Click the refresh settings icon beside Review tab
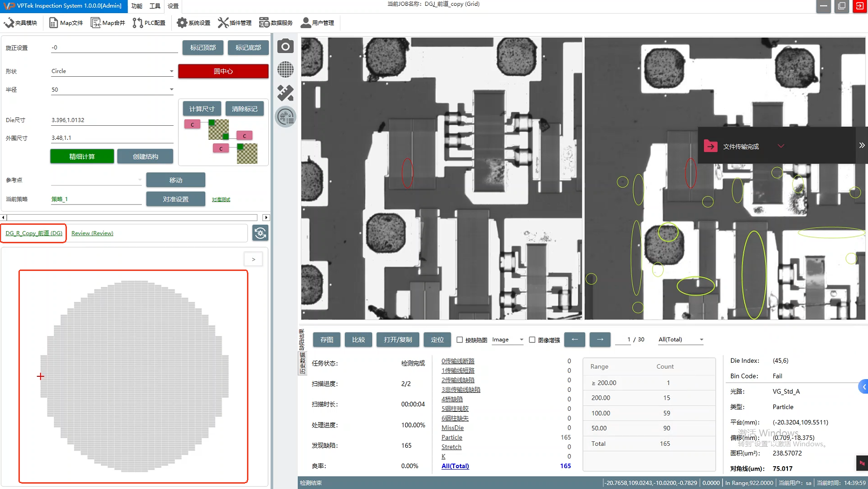Viewport: 868px width, 489px height. point(261,233)
